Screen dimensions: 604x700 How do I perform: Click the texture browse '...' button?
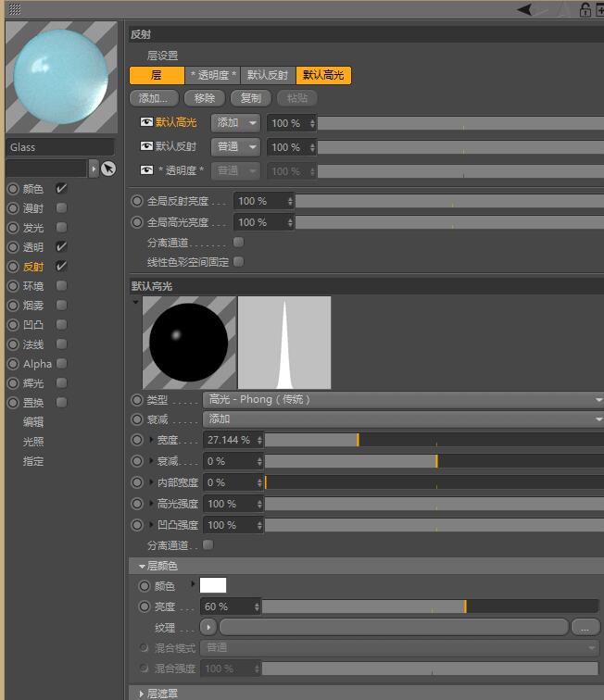coord(585,627)
